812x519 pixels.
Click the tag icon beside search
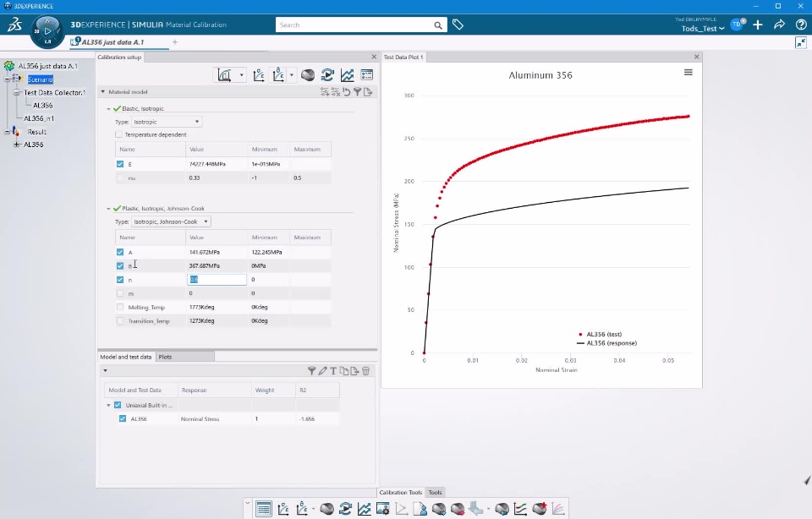458,25
